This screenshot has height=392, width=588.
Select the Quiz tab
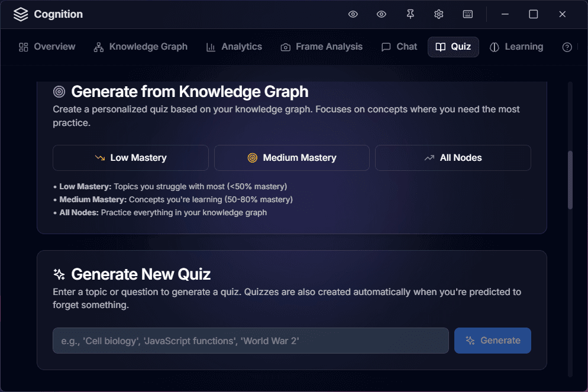(453, 47)
